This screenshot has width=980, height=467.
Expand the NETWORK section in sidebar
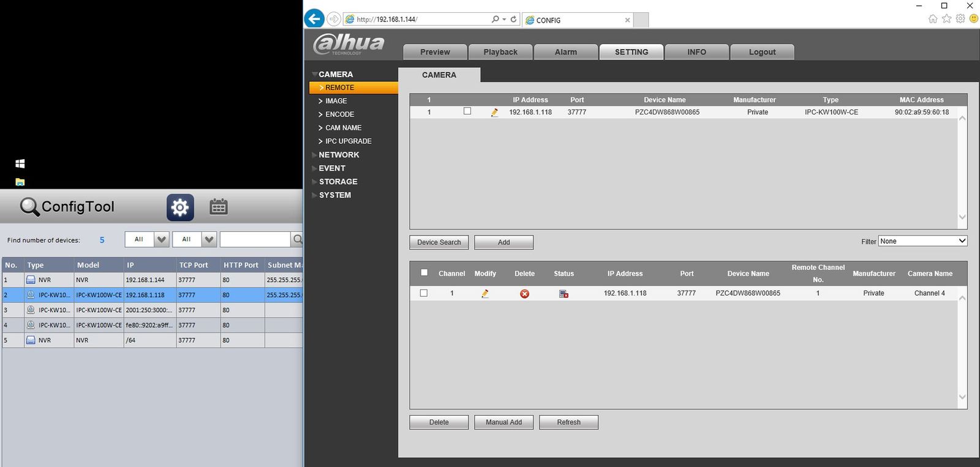point(339,155)
